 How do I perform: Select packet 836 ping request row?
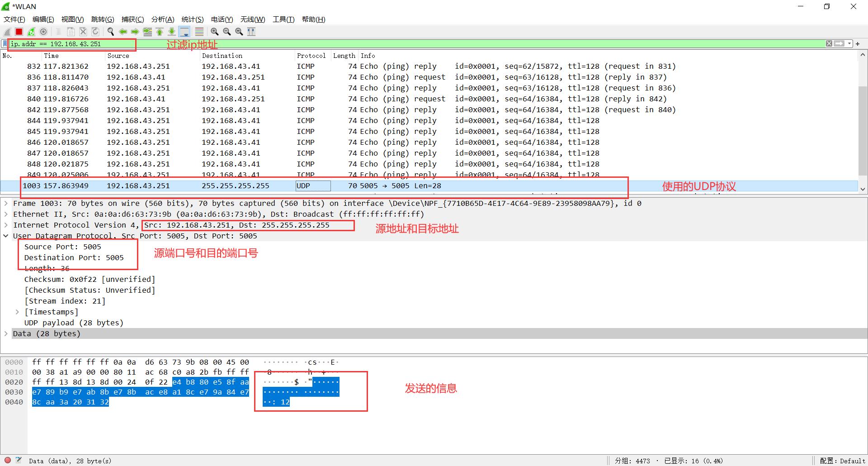(x=429, y=77)
